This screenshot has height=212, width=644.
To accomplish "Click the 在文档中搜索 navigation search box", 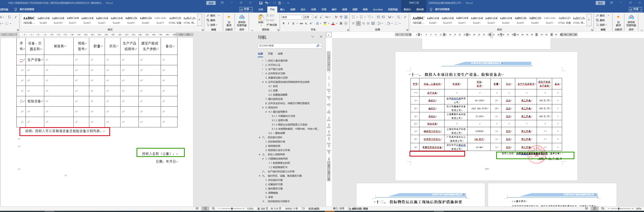I will click(x=287, y=45).
